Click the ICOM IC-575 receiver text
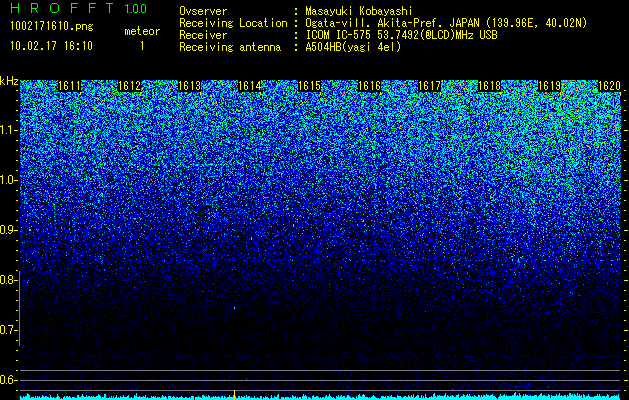Viewport: 629px width, 400px height. point(401,35)
